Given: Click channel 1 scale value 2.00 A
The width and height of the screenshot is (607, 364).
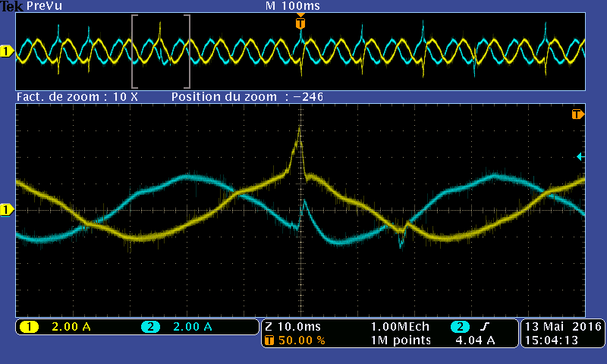Looking at the screenshot, I should 71,327.
